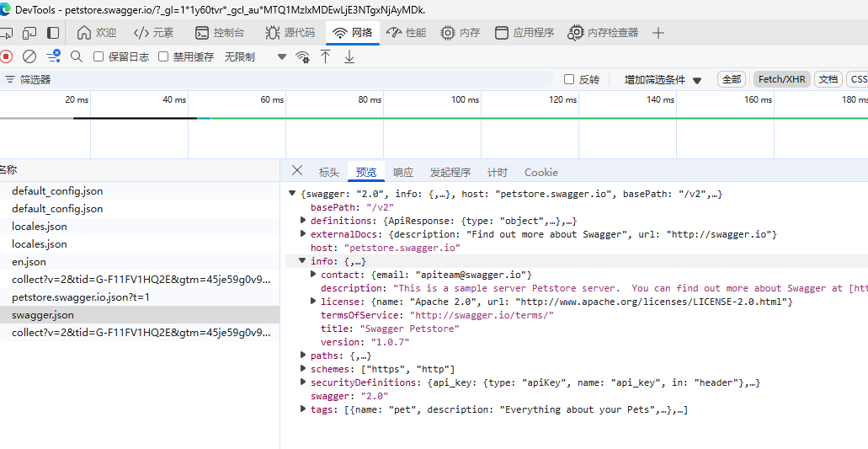The width and height of the screenshot is (868, 449).
Task: Open the 增加筛选条件 dropdown
Action: tap(663, 80)
